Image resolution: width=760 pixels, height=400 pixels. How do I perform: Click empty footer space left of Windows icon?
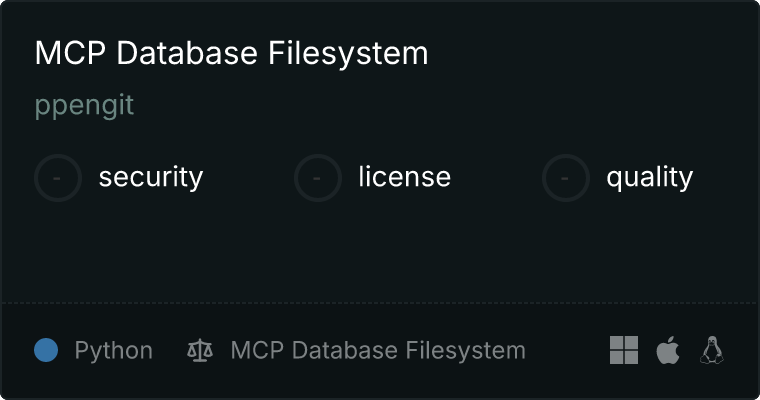pos(568,351)
